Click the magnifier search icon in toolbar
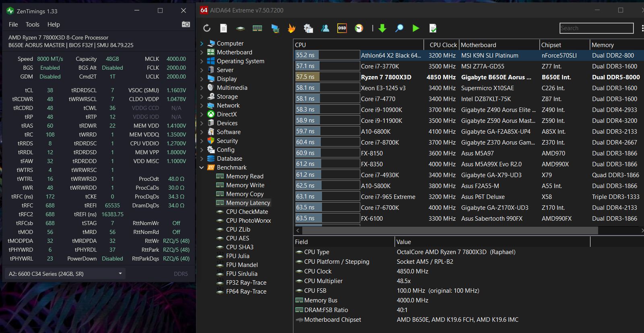Screen dimensions: 644x333 399,28
